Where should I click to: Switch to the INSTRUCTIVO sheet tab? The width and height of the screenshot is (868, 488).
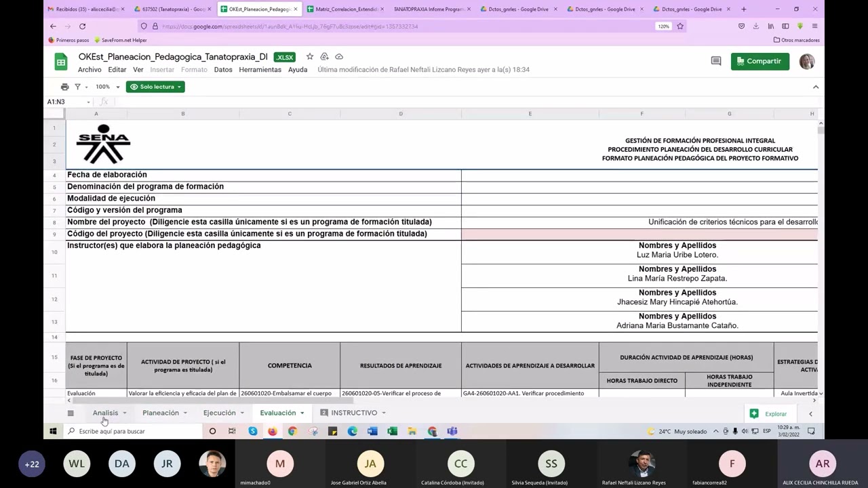click(x=354, y=413)
